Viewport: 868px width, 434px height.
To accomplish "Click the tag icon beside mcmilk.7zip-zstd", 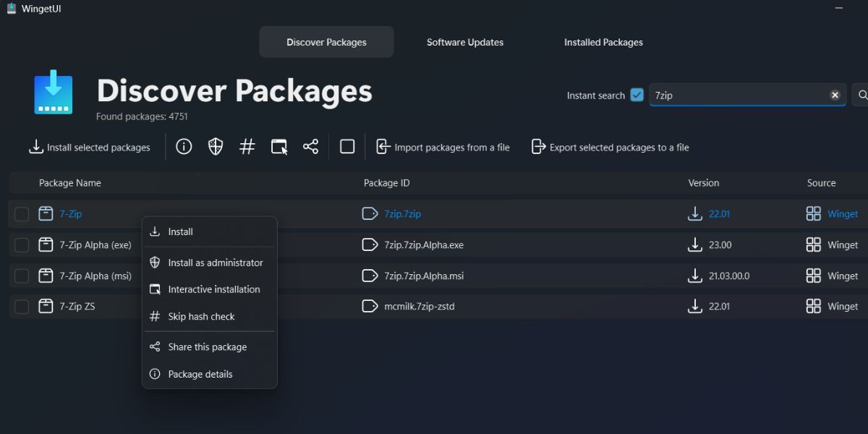I will click(x=370, y=306).
